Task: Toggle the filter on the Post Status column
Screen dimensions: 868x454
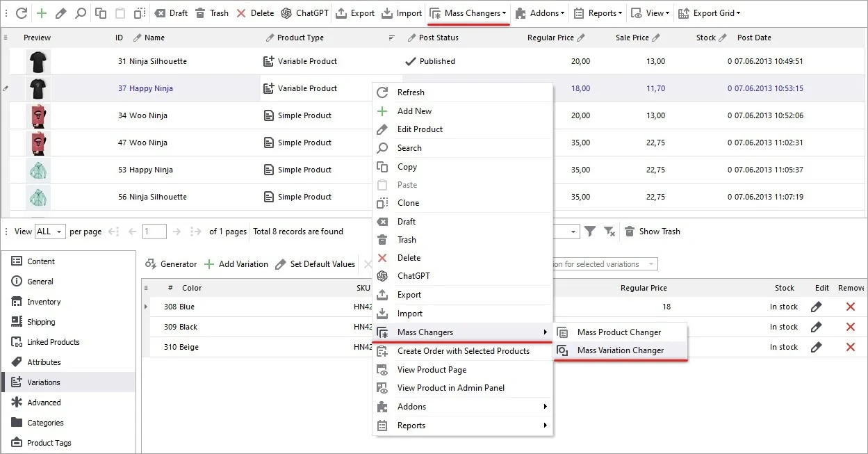Action: (x=391, y=38)
